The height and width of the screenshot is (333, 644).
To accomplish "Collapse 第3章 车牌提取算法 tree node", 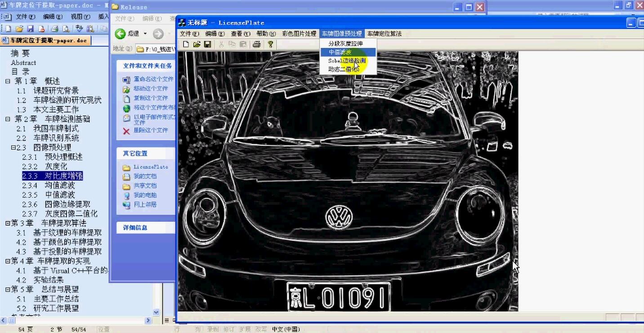I will click(x=8, y=223).
